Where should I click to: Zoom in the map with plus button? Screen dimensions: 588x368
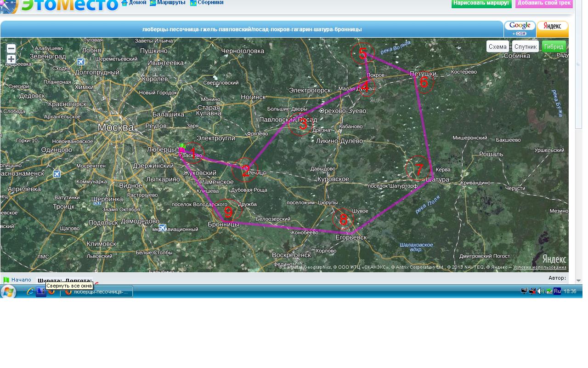[11, 59]
